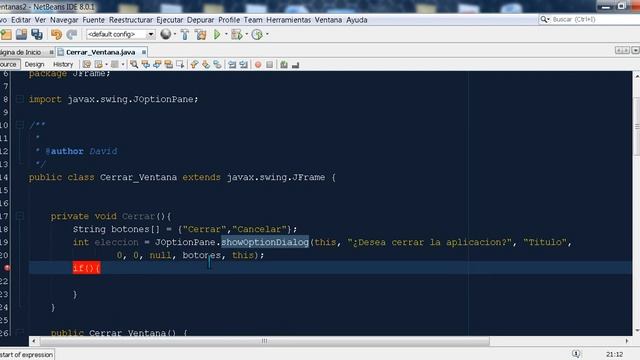Click the Save All icon
Image resolution: width=640 pixels, height=360 pixels.
37,35
